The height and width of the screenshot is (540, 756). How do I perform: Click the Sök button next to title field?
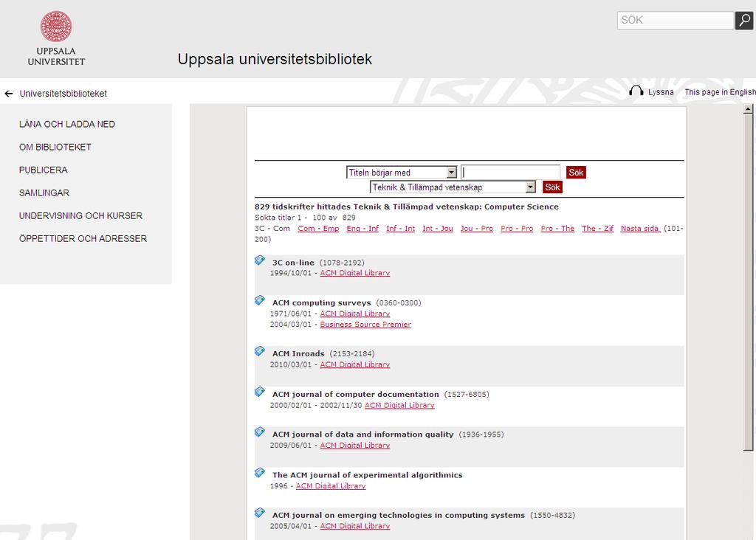point(576,173)
